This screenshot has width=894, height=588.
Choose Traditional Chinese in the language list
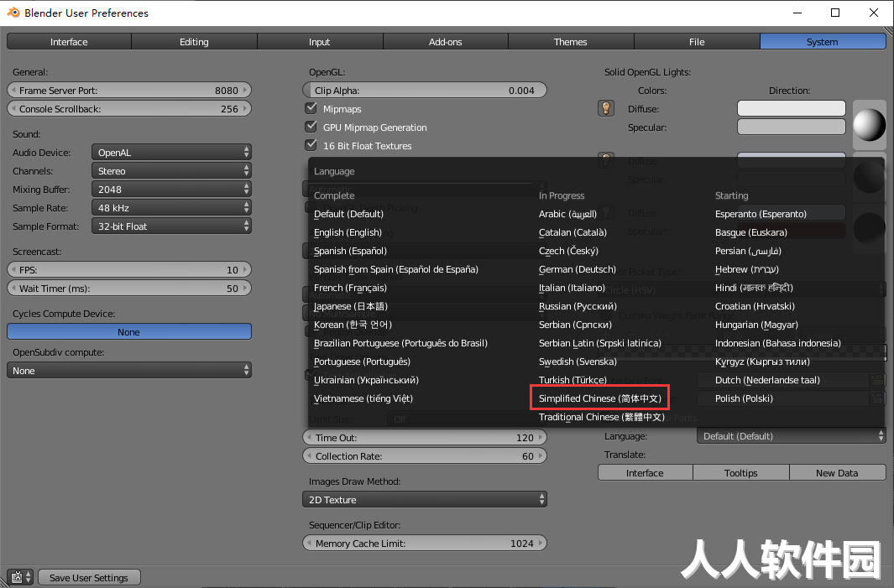[x=602, y=417]
